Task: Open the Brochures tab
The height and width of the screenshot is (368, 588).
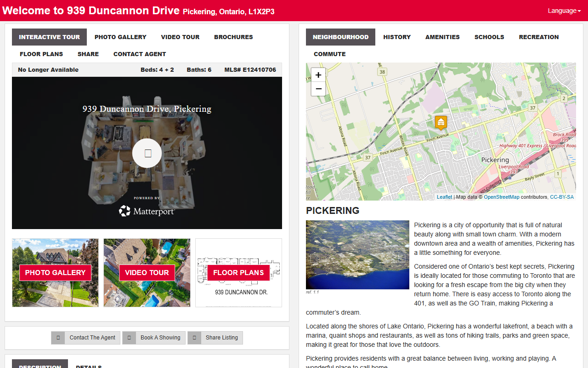Action: 233,37
